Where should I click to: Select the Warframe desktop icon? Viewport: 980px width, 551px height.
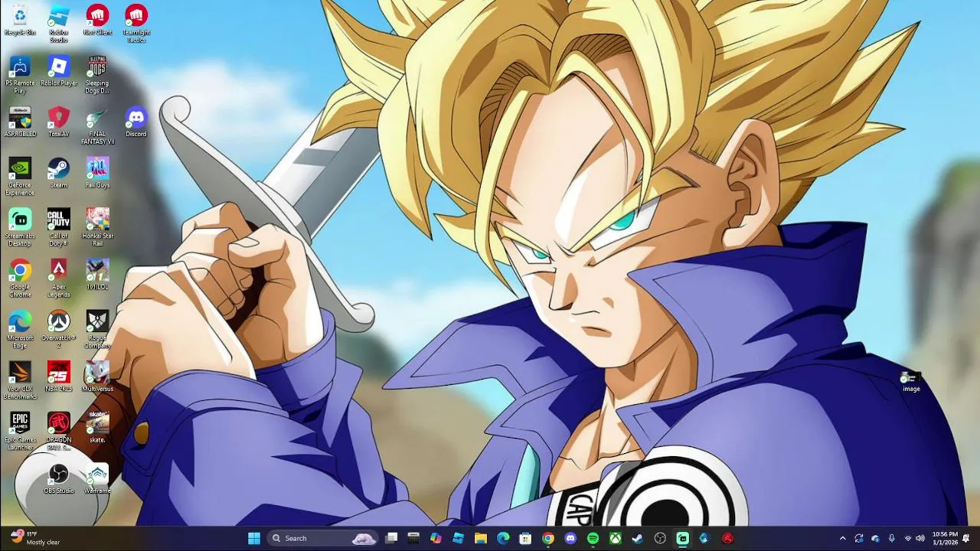click(97, 480)
